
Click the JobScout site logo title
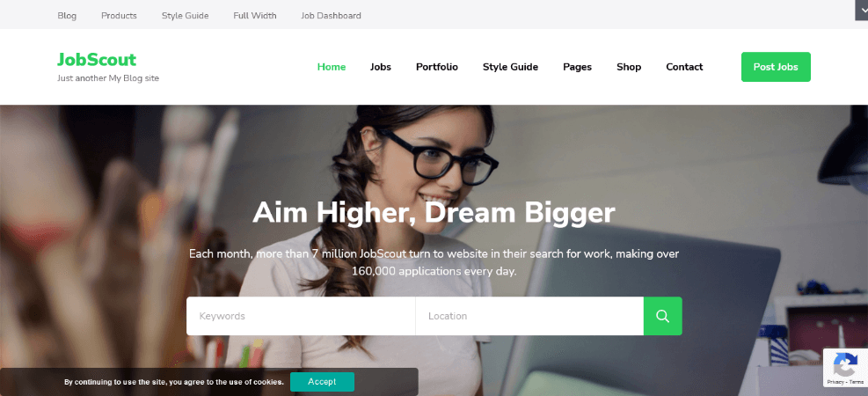coord(97,59)
